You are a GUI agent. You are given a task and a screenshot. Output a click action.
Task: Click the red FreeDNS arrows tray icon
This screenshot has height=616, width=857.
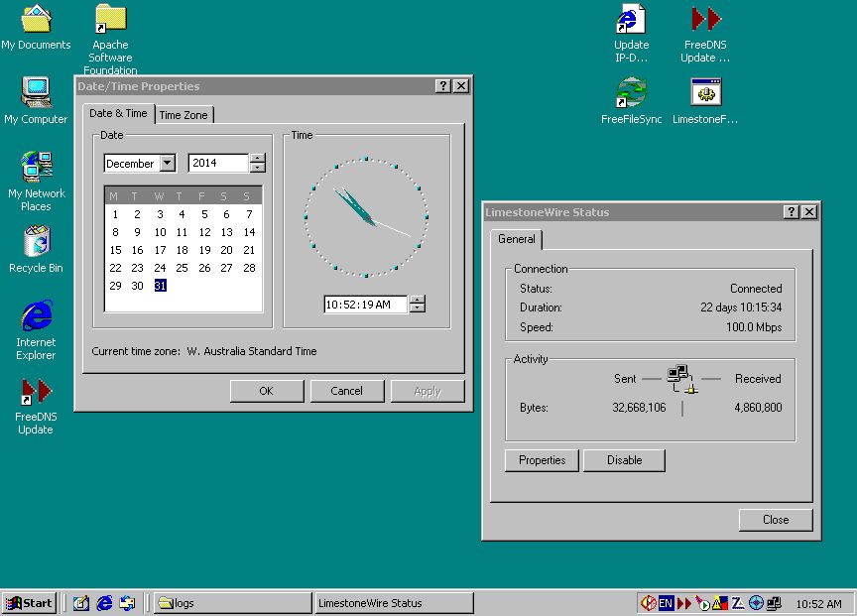[x=683, y=603]
